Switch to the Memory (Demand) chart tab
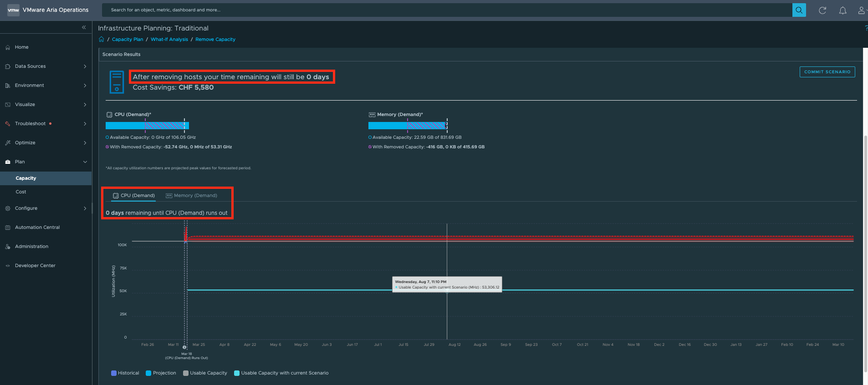 [191, 196]
